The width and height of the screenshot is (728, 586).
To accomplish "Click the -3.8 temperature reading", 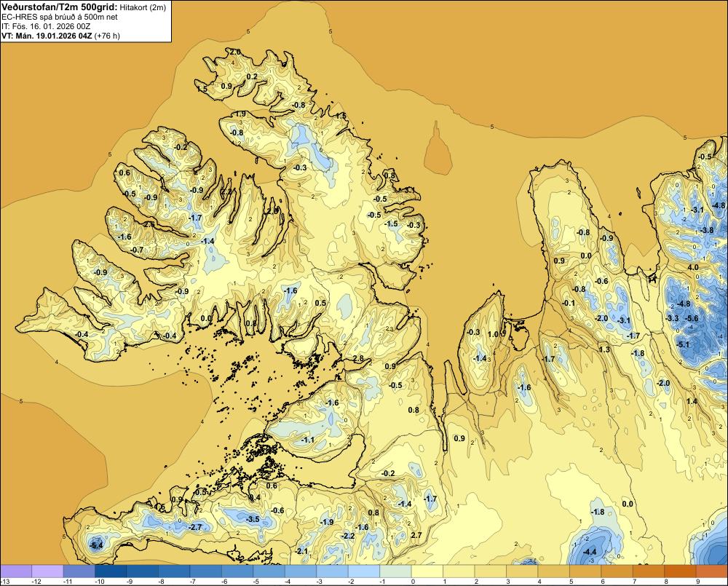I will coord(707,230).
